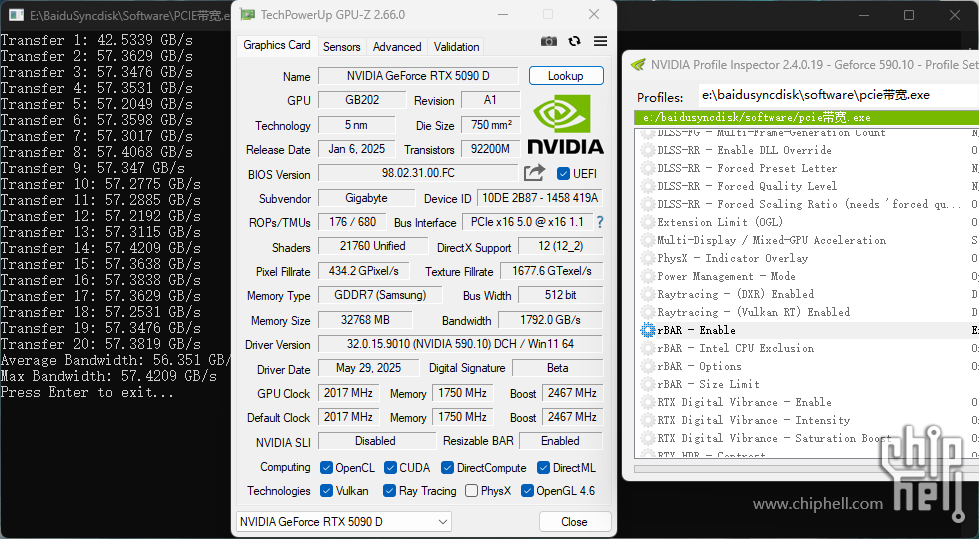Click gear icon beside DLSS-RR - Forced Preset Letter
Screen dimensions: 979x539
tap(647, 168)
